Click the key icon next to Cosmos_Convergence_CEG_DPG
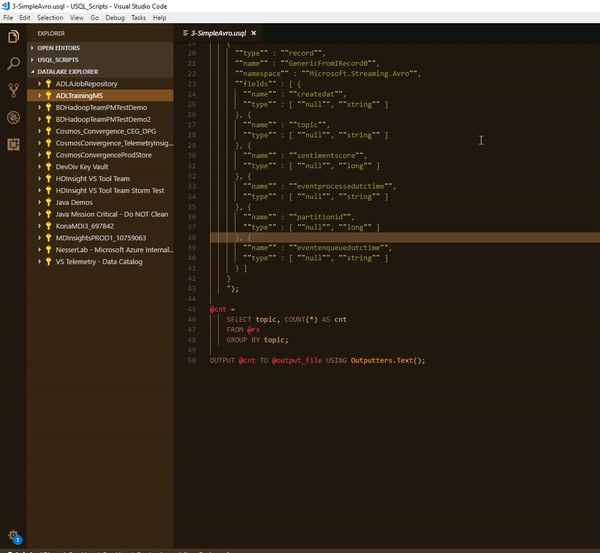The width and height of the screenshot is (600, 553). point(48,131)
